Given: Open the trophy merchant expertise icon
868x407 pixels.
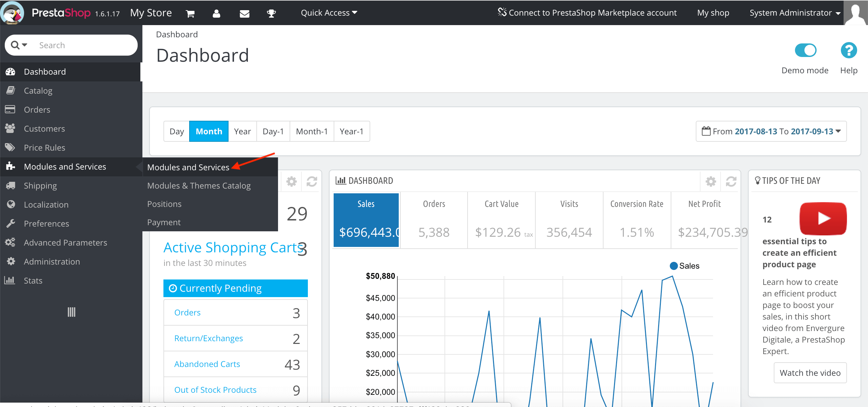Looking at the screenshot, I should coord(271,14).
